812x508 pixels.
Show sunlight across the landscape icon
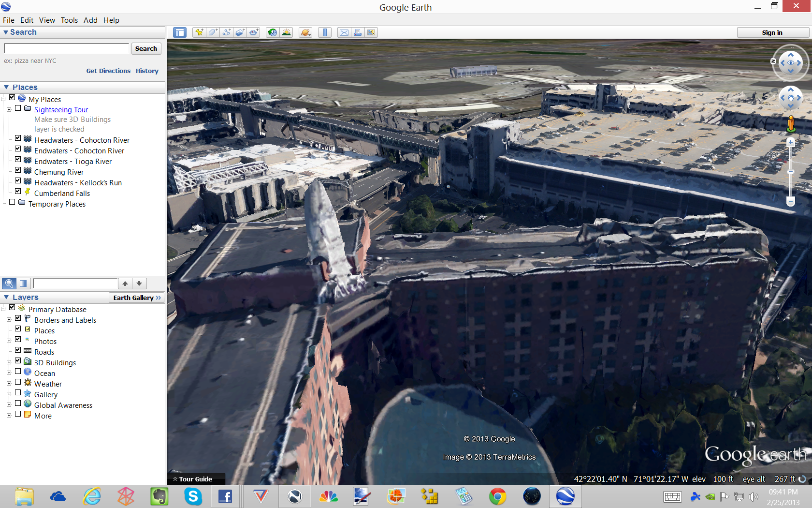pyautogui.click(x=286, y=32)
